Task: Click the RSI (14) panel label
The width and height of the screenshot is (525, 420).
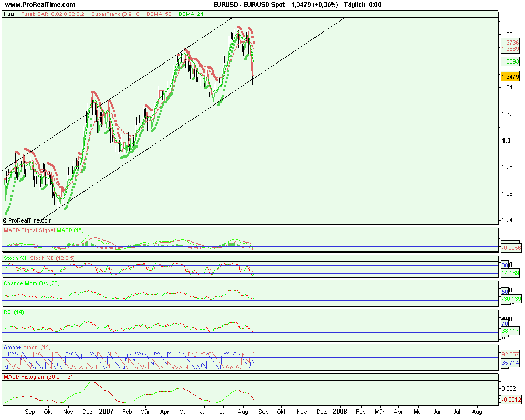Action: [14, 312]
